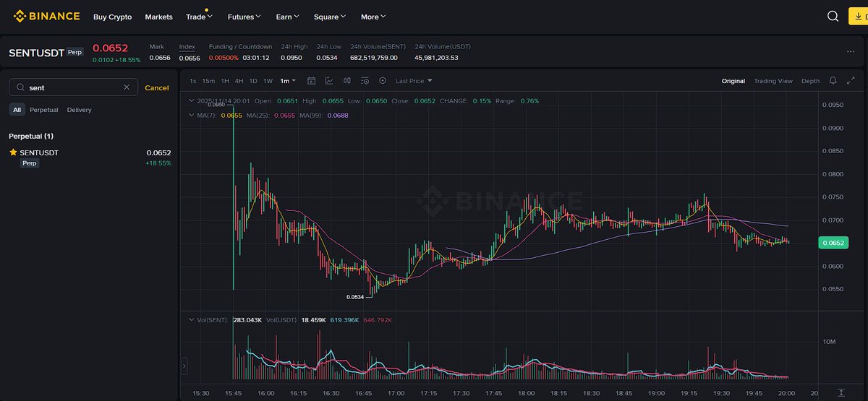
Task: Clear the 'sent' search text with X
Action: tap(127, 87)
